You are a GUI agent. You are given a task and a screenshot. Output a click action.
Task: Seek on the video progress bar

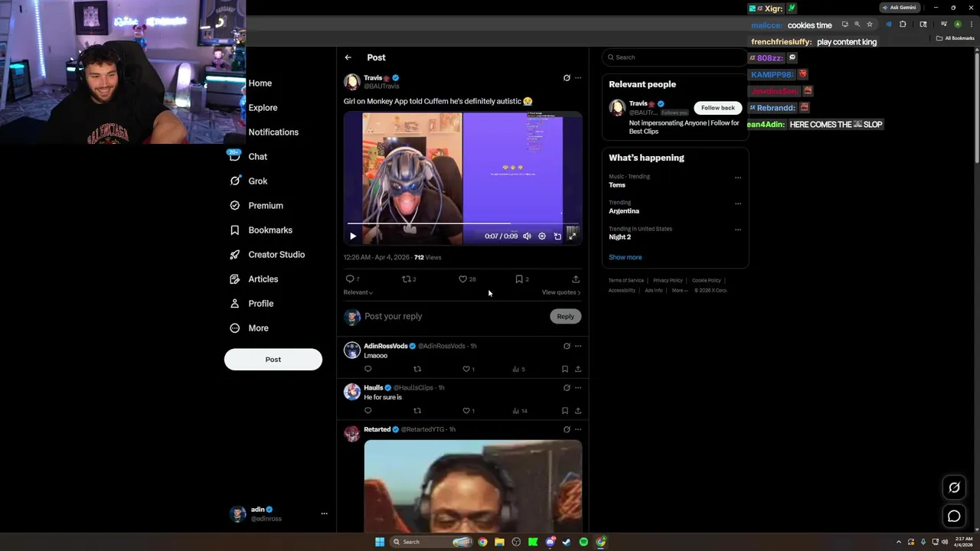(x=463, y=223)
